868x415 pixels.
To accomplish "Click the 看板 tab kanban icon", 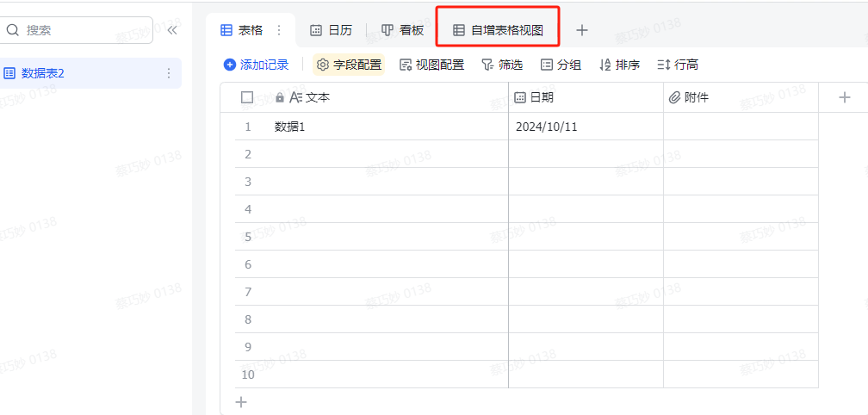I will coord(387,30).
